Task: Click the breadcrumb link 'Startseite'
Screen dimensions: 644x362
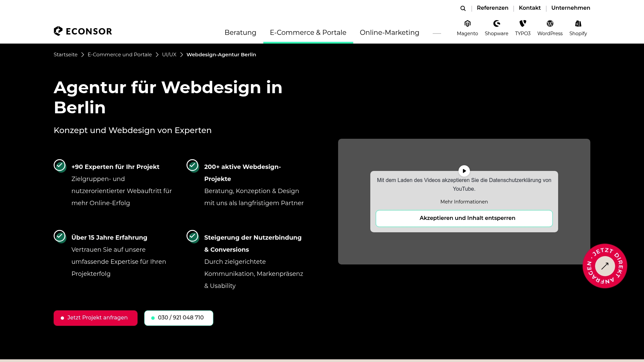Action: 65,54
